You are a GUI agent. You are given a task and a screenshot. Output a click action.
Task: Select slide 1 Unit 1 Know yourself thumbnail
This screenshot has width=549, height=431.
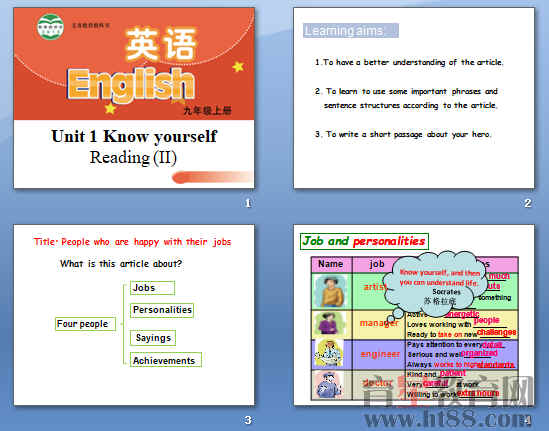[x=134, y=98]
